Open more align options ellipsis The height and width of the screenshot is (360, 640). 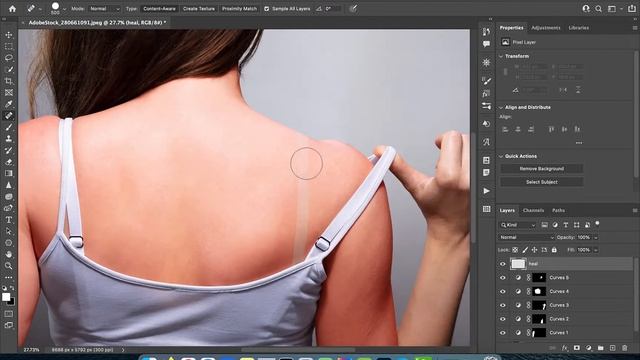(x=579, y=143)
